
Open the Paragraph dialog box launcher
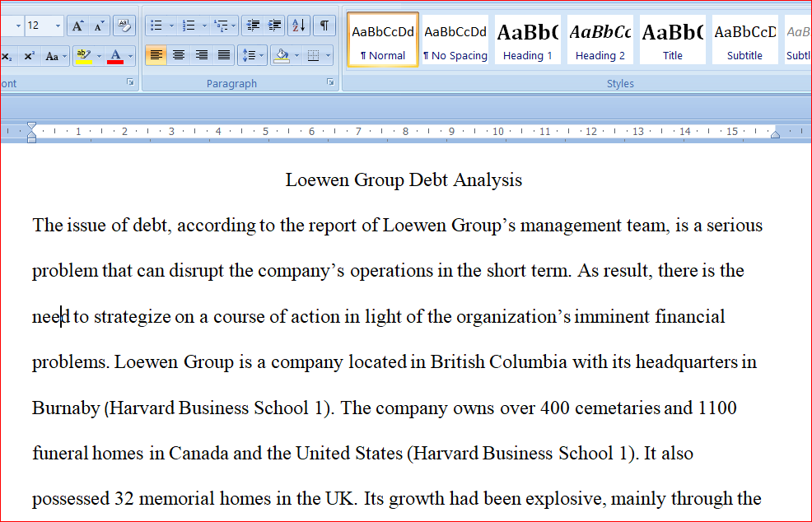(330, 82)
